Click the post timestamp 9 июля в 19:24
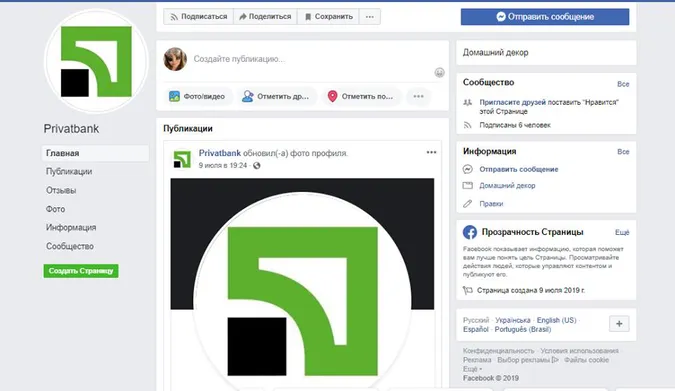Screen dimensions: 675x391 point(223,165)
